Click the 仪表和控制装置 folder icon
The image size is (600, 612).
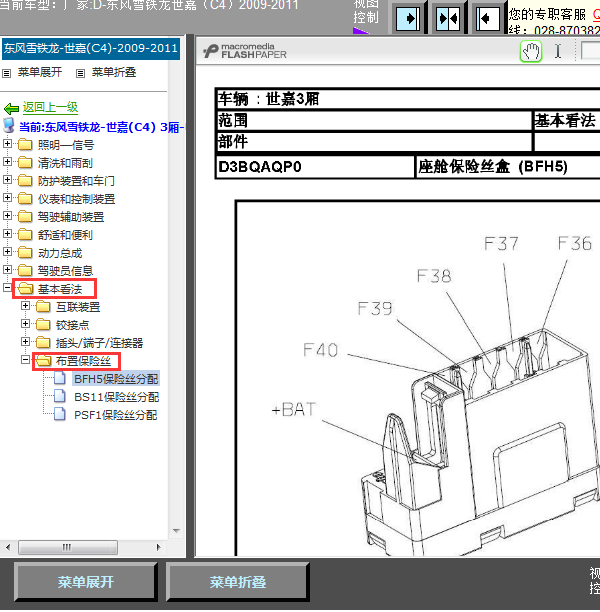pyautogui.click(x=25, y=199)
